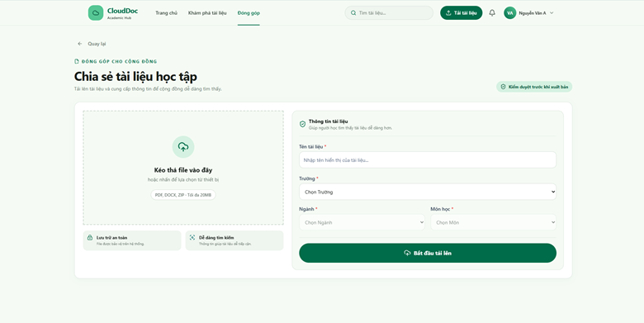
Task: Click the magnifier icon in search bar
Action: click(x=353, y=13)
